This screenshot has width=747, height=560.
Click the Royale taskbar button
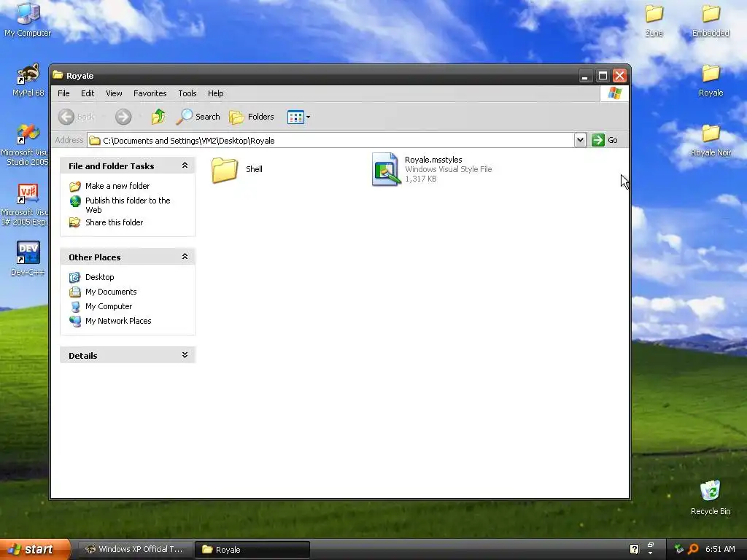click(x=252, y=550)
